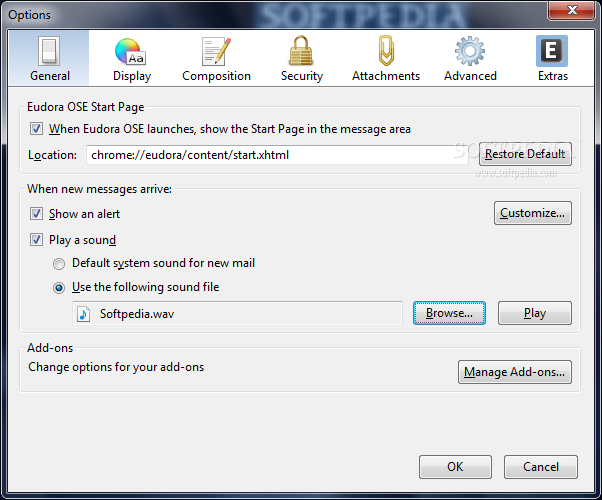Close the Options window
Screen dimensions: 602x500
click(x=572, y=10)
